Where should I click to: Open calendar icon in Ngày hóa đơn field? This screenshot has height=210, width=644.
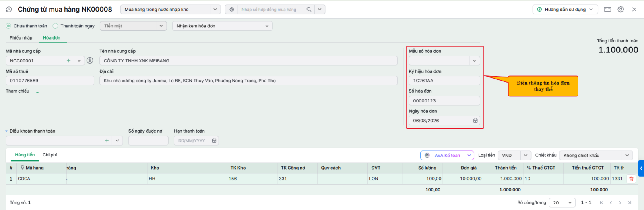[x=475, y=121]
